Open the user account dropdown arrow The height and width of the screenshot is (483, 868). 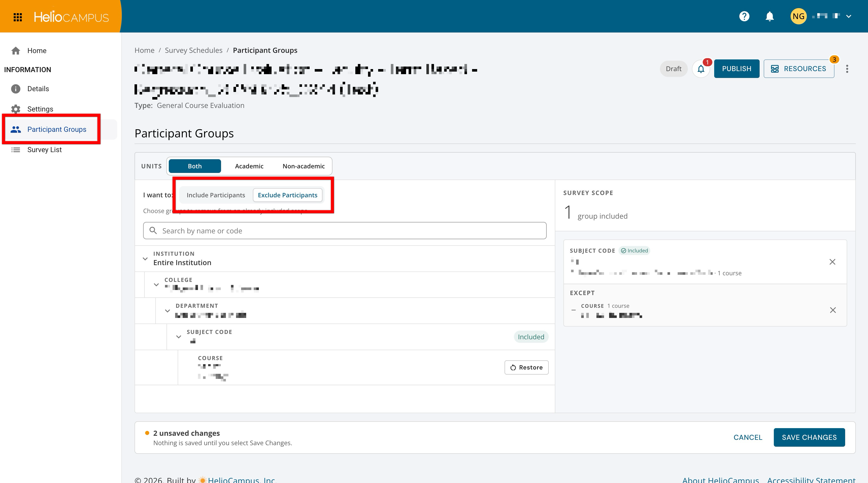(x=849, y=16)
